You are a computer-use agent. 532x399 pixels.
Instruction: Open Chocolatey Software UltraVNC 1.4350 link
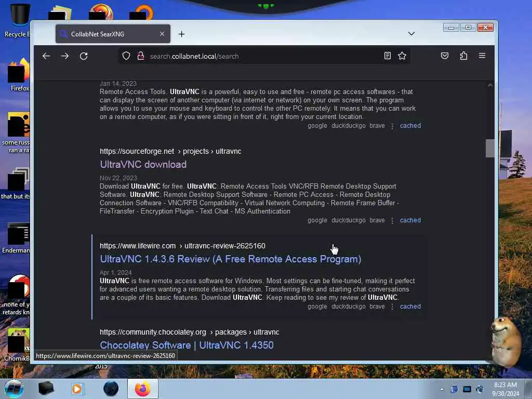click(x=187, y=345)
